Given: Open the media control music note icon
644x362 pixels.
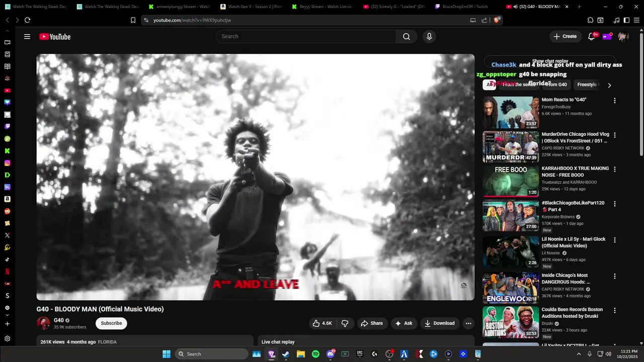Looking at the screenshot, I should point(616,20).
